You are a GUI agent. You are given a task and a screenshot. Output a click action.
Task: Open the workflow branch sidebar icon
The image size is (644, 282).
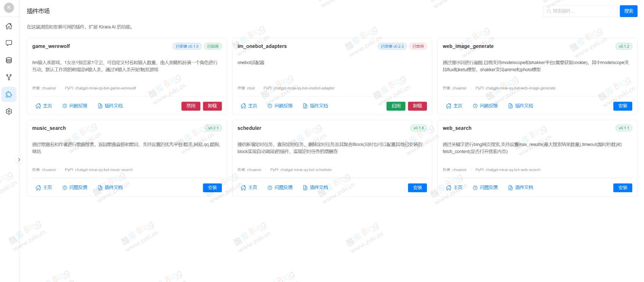(x=9, y=77)
